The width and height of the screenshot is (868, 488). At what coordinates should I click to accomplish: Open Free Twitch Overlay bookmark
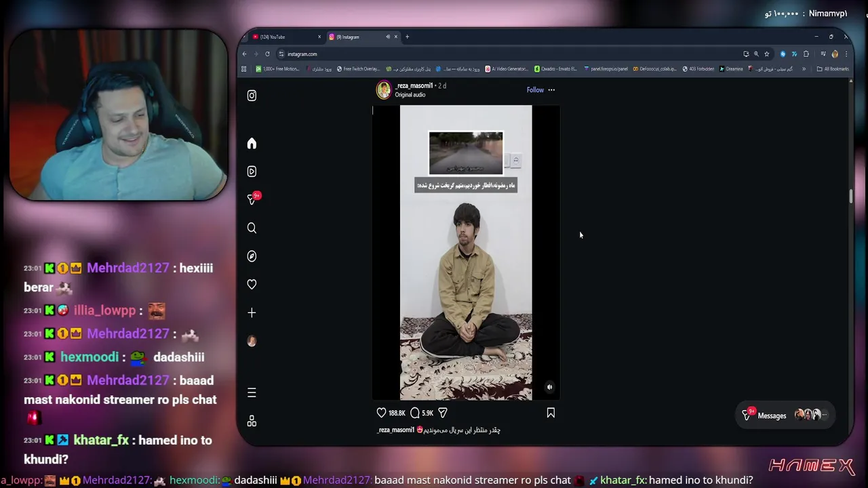click(x=358, y=68)
